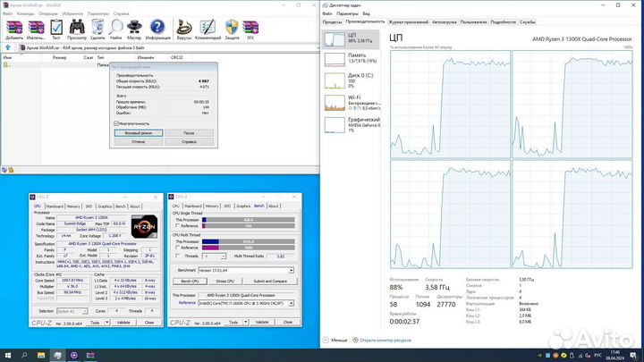The height and width of the screenshot is (362, 644).
Task: Enable Reference checkbox under CPU Single Thread
Action: pos(178,226)
